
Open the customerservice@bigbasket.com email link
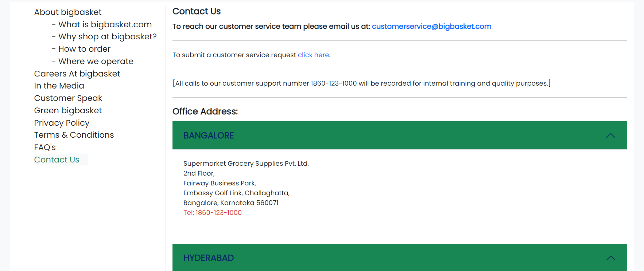(431, 26)
